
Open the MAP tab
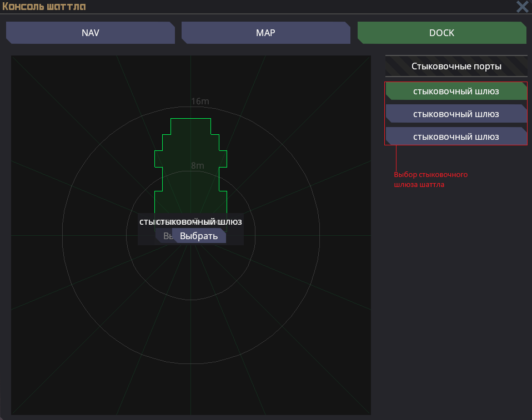[265, 33]
